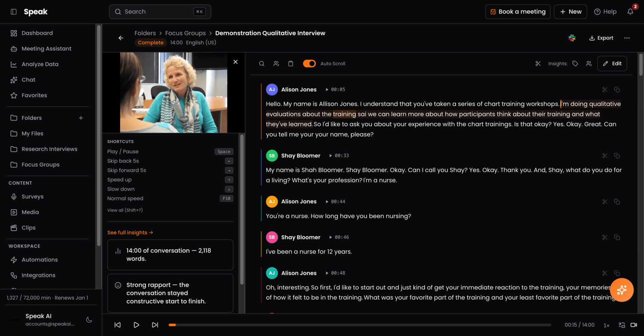This screenshot has width=644, height=336.
Task: Click Folders in the breadcrumb
Action: [x=145, y=33]
